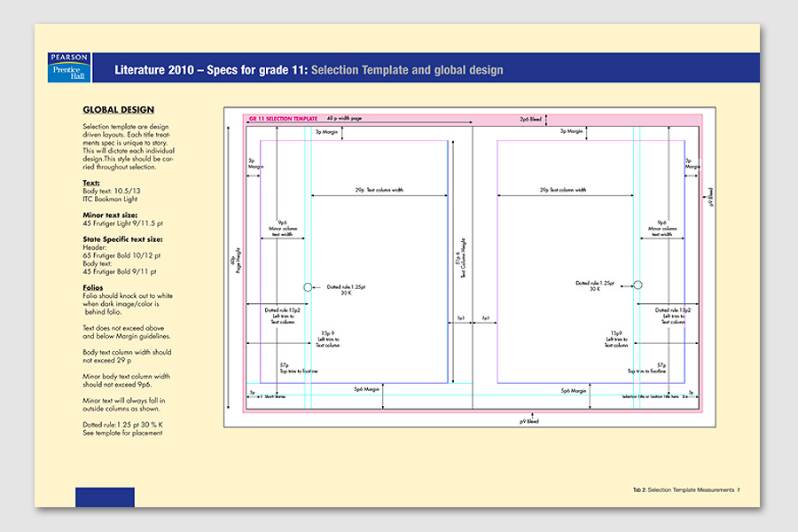
Task: Click the blue rectangle at page bottom-left
Action: [105, 497]
